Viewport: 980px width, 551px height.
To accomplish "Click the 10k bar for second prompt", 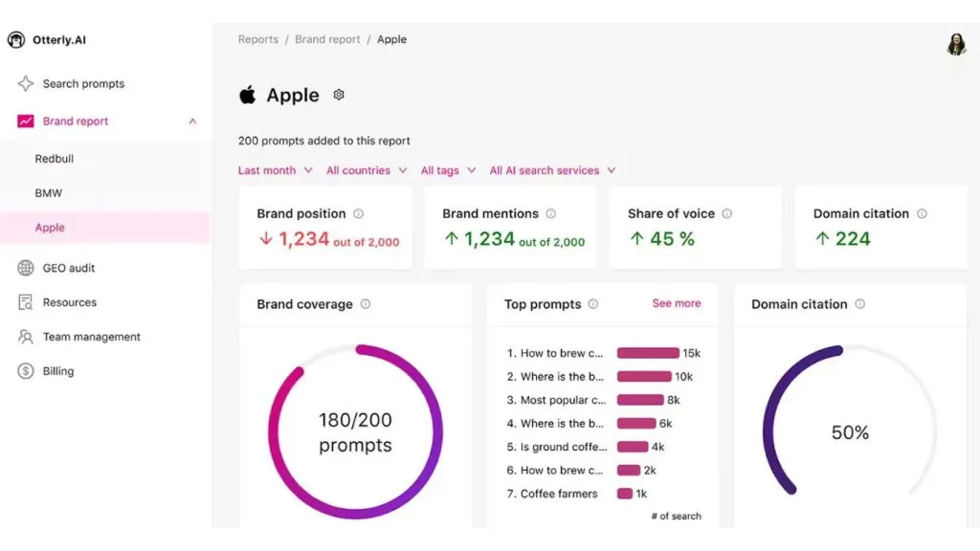I will (x=644, y=377).
